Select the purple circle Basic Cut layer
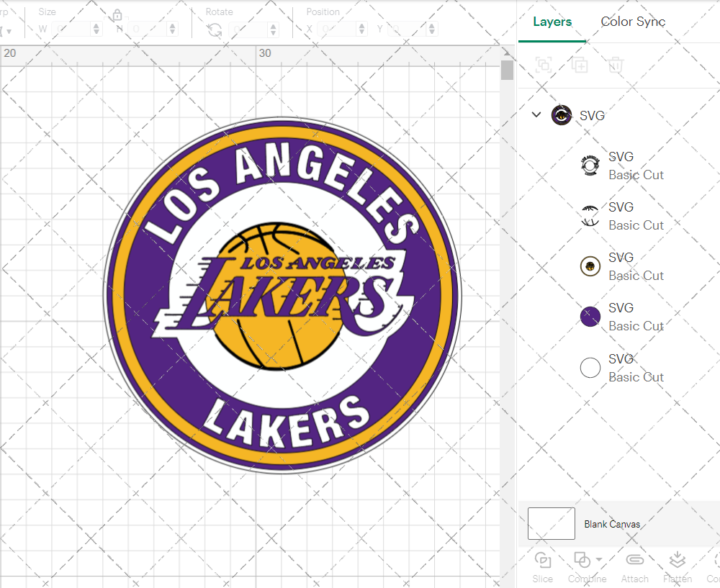The height and width of the screenshot is (588, 720). click(590, 316)
